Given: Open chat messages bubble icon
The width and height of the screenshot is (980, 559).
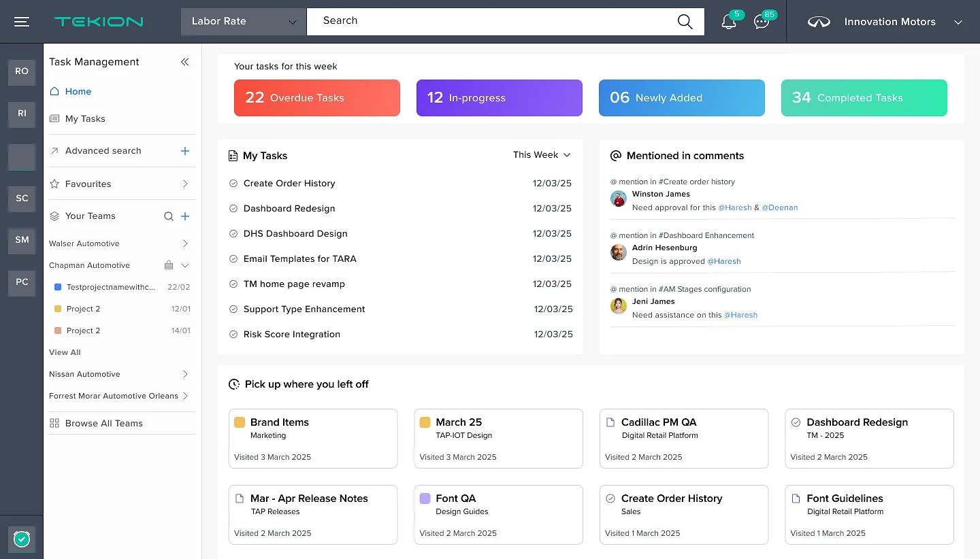Looking at the screenshot, I should [x=762, y=22].
